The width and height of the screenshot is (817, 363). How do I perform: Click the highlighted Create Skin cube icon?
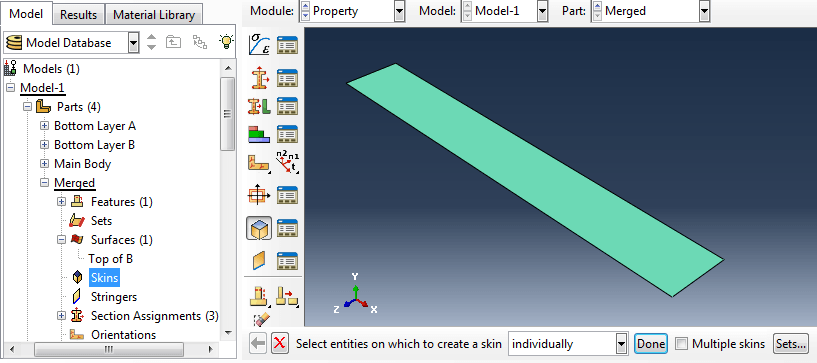(x=258, y=228)
